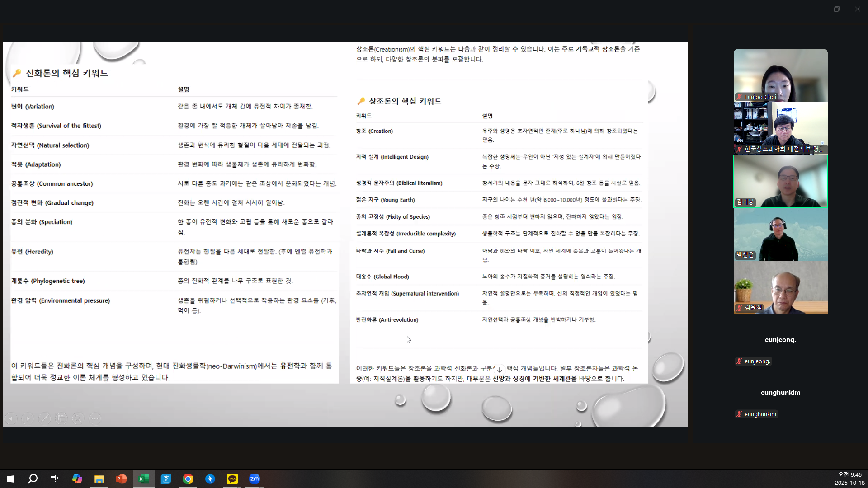Go to previous slide with the back arrow

pyautogui.click(x=11, y=418)
